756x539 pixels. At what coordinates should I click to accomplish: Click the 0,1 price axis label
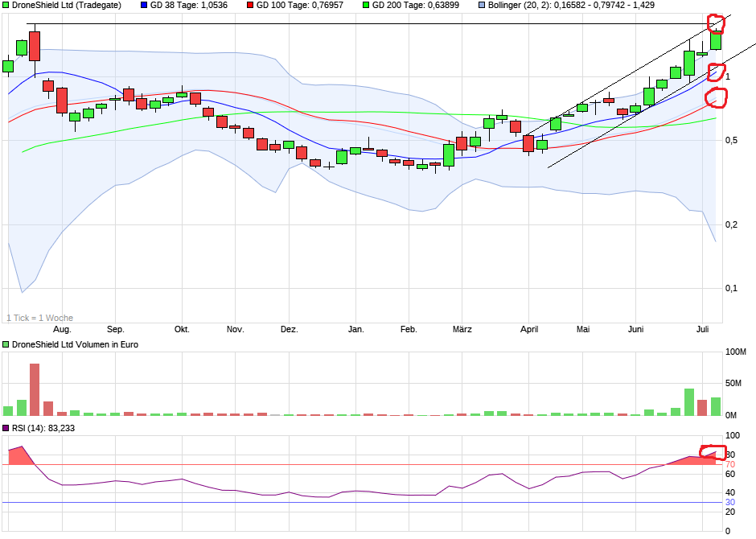731,288
